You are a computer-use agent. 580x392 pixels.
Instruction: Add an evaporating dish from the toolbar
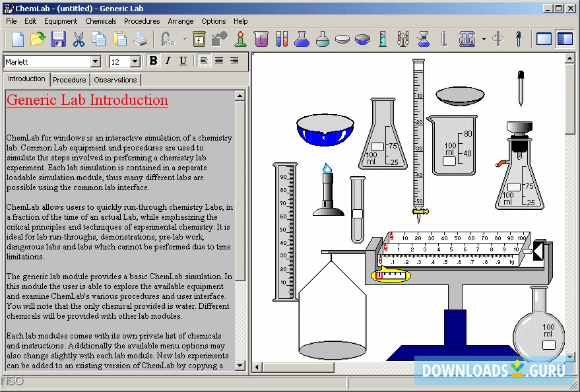pyautogui.click(x=362, y=39)
